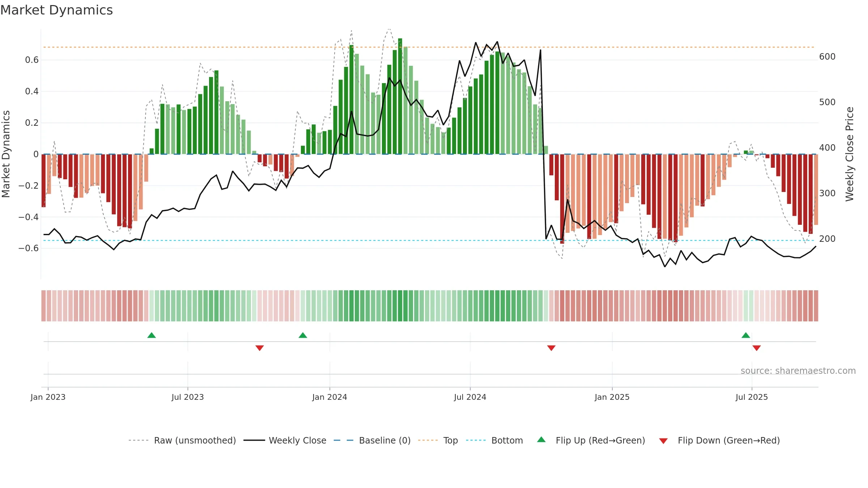Click the 0.2 left axis tick
The height and width of the screenshot is (488, 868).
32,123
